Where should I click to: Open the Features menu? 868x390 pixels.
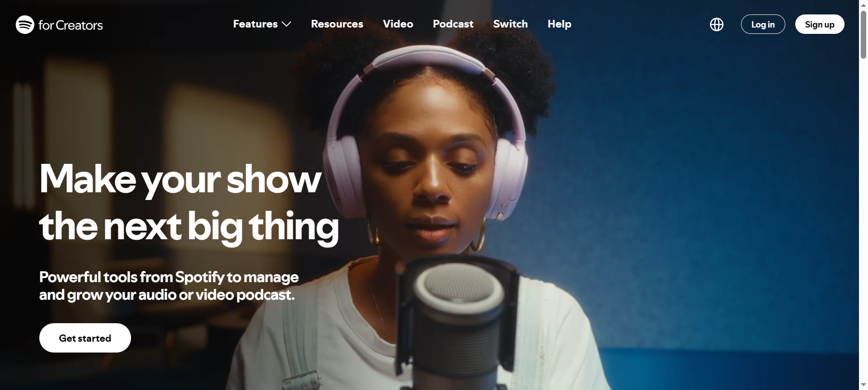(255, 24)
